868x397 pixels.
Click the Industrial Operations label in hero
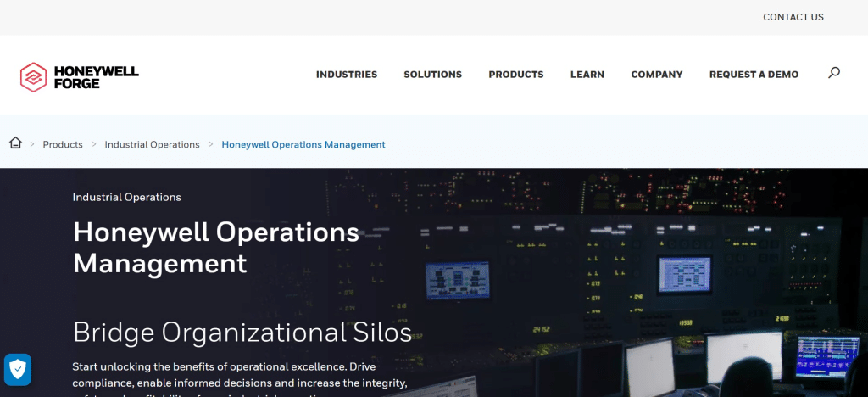coord(127,197)
